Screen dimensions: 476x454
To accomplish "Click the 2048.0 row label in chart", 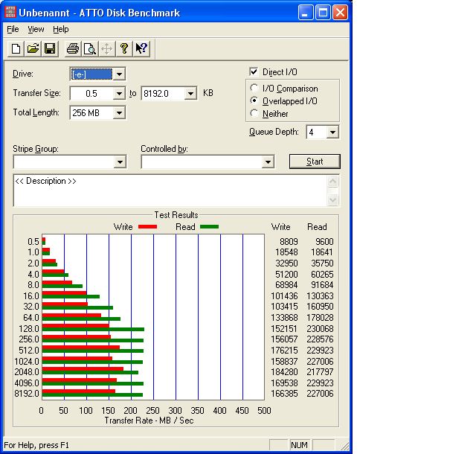I will (27, 372).
